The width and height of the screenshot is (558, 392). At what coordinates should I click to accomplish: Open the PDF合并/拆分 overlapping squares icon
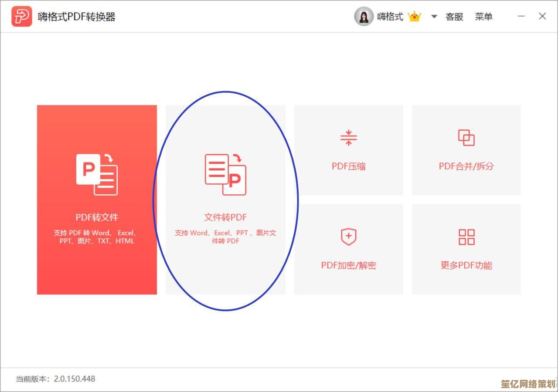(x=466, y=138)
